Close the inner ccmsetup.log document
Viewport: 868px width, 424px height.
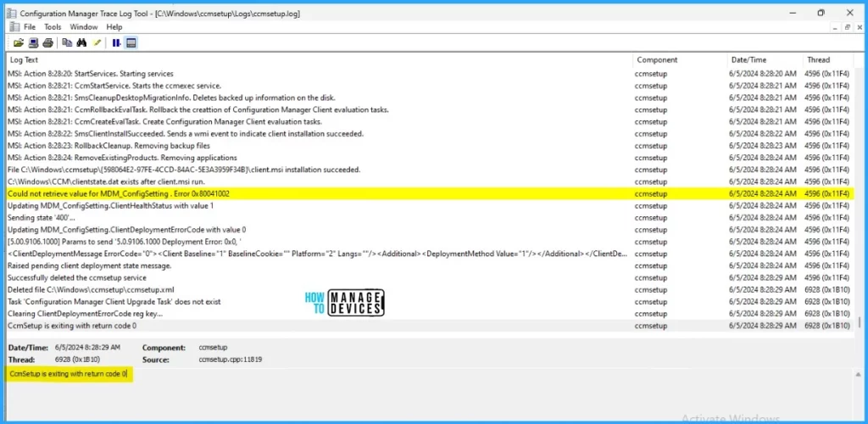858,26
